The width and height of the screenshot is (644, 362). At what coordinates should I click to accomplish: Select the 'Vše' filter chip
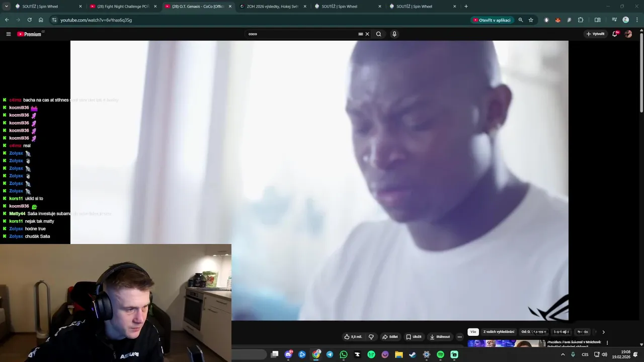pyautogui.click(x=473, y=332)
